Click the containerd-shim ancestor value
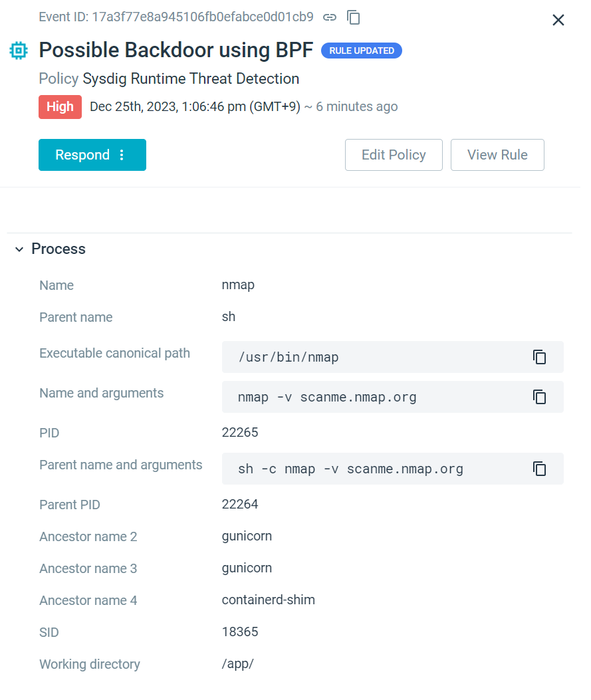Image resolution: width=591 pixels, height=700 pixels. pos(268,600)
